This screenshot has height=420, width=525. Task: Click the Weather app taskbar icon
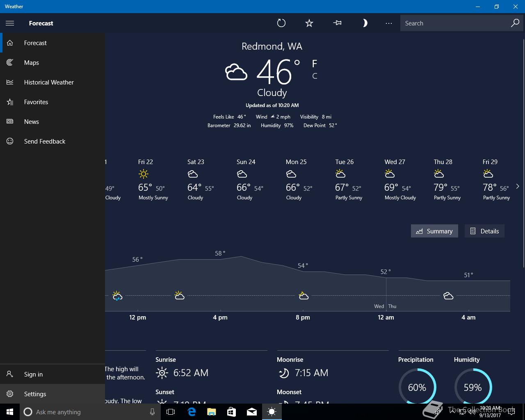[272, 412]
